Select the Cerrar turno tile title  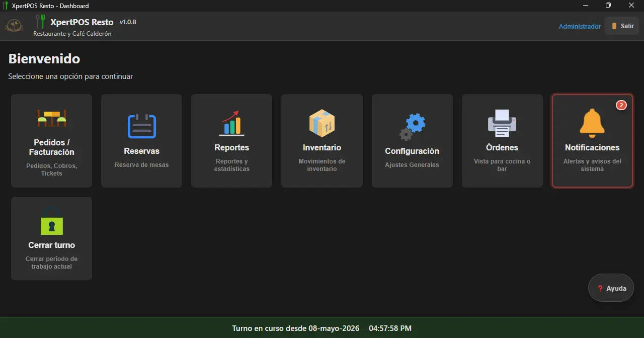[51, 245]
